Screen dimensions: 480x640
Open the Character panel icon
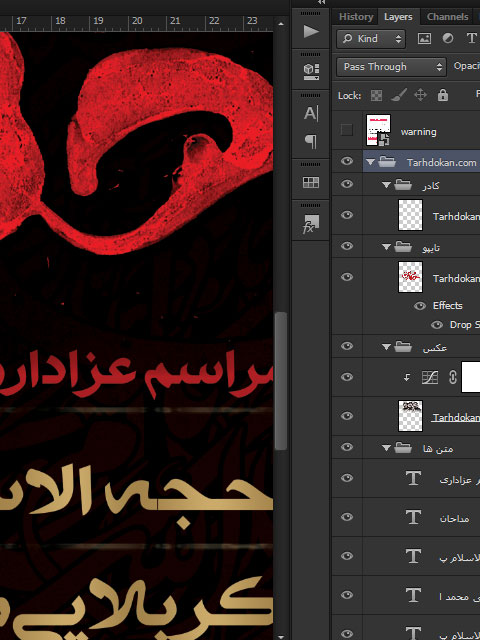311,113
